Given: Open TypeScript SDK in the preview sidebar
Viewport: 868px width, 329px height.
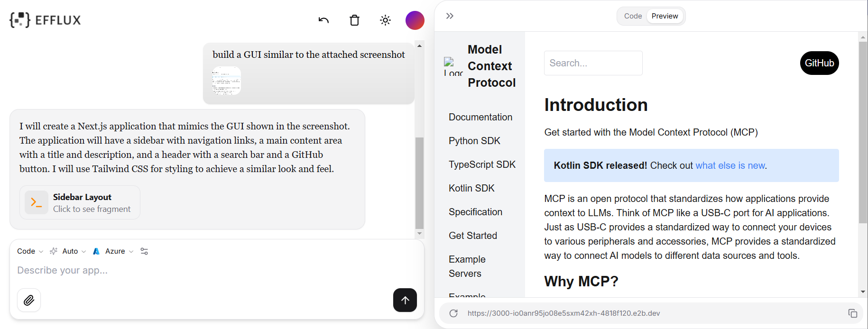Looking at the screenshot, I should click(482, 164).
